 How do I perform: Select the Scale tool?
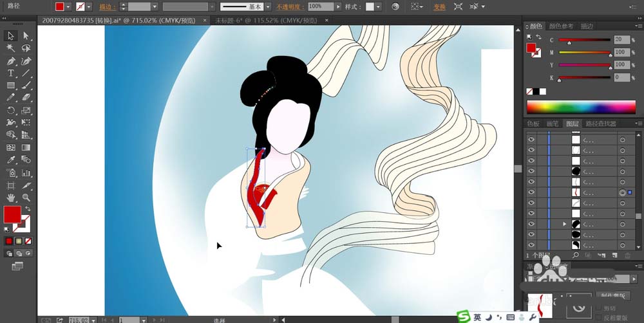click(26, 111)
